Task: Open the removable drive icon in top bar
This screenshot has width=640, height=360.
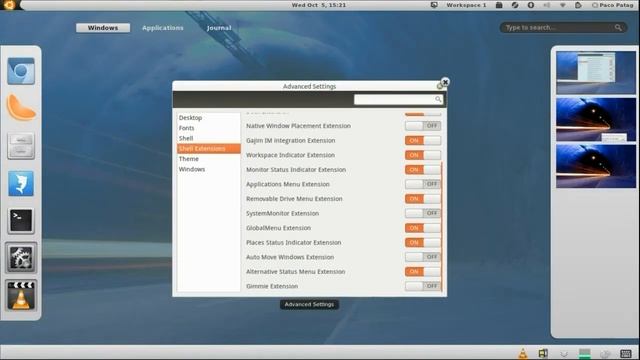Action: tap(499, 5)
